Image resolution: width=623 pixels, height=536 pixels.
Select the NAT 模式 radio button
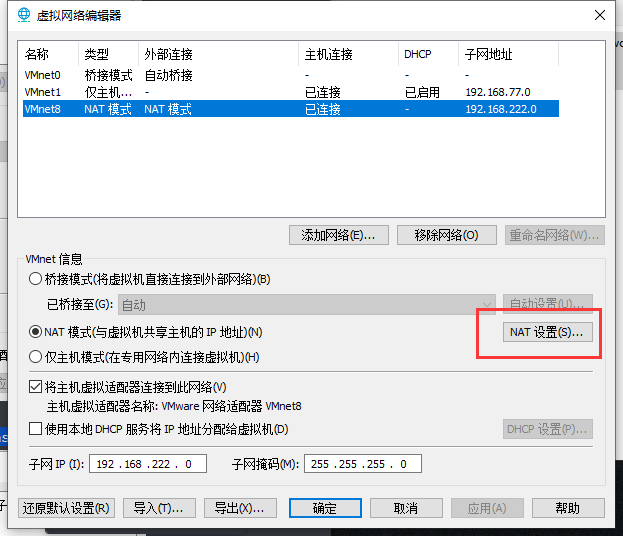[x=35, y=332]
